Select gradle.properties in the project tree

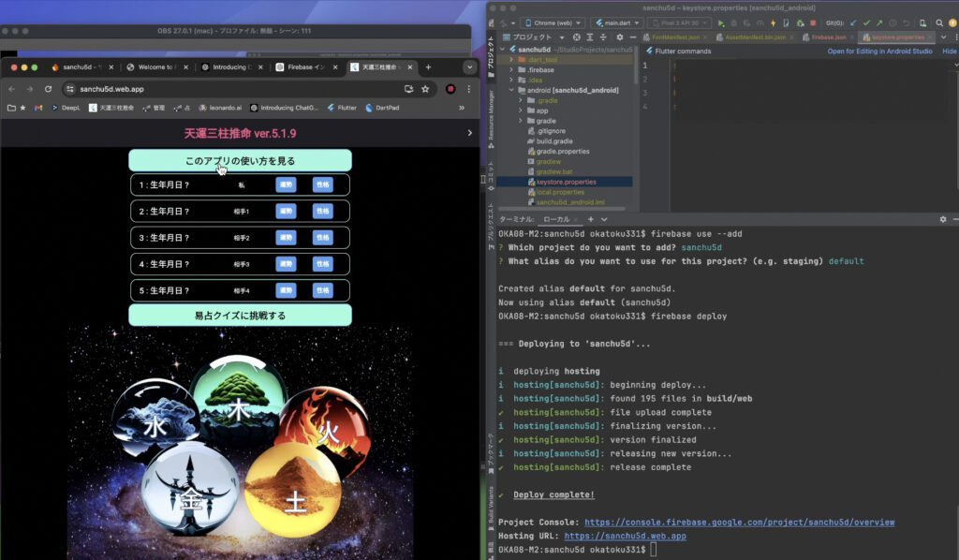point(563,151)
